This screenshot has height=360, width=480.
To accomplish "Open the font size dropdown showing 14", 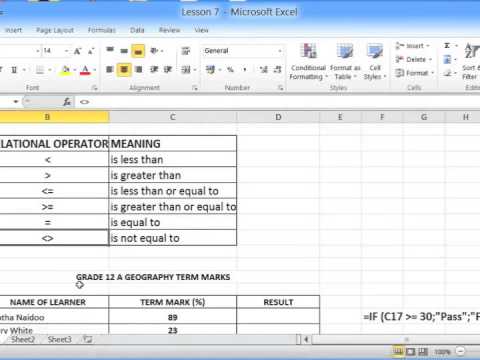I will click(67, 51).
